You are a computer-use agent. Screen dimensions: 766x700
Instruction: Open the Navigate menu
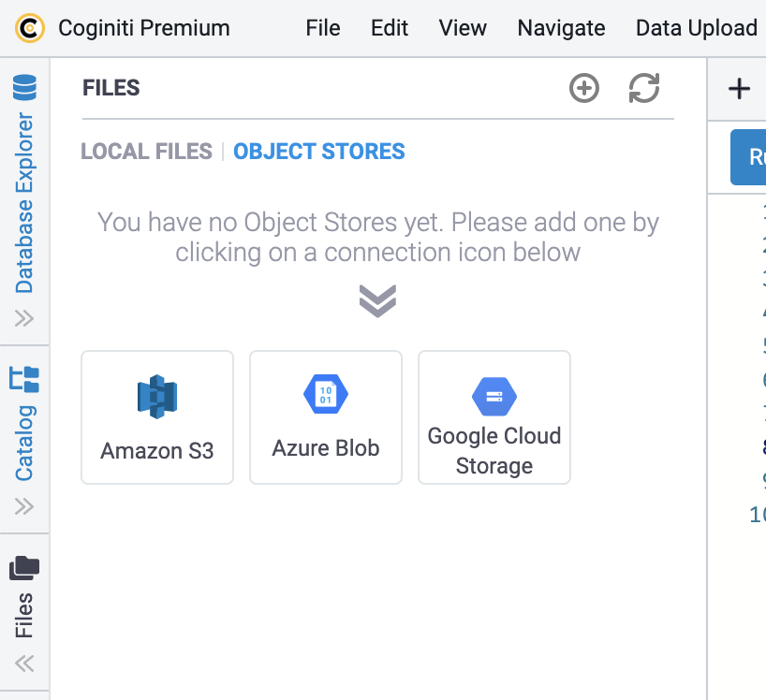click(x=561, y=28)
